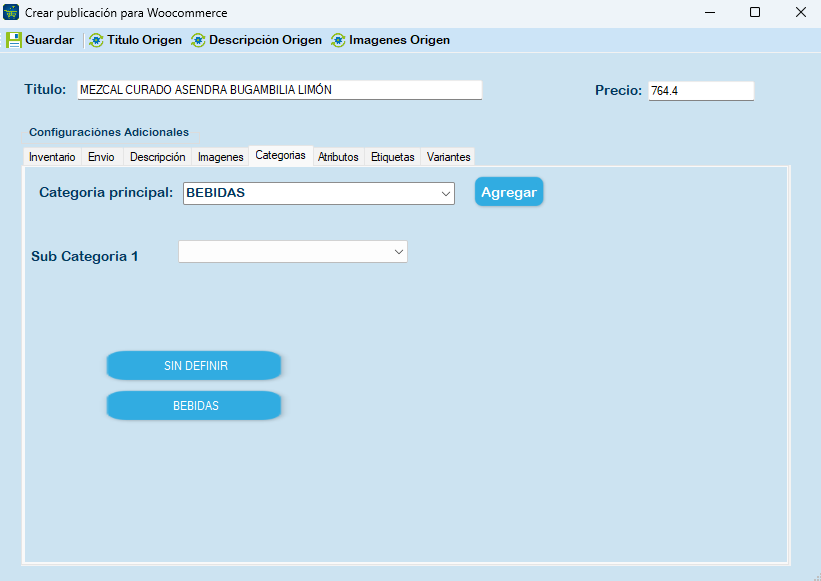Open the Envio tab

click(101, 157)
